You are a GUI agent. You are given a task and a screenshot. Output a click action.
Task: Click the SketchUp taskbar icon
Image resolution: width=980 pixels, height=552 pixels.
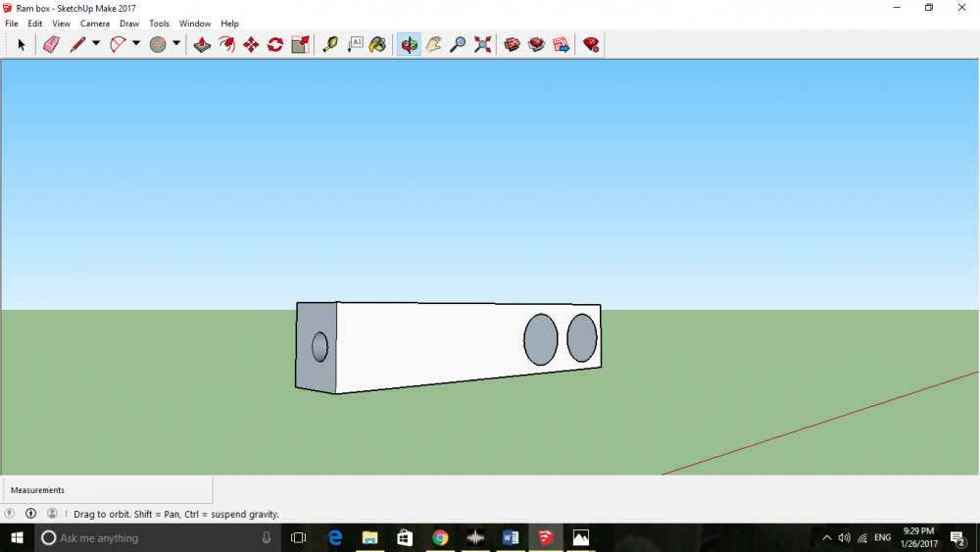(x=546, y=537)
